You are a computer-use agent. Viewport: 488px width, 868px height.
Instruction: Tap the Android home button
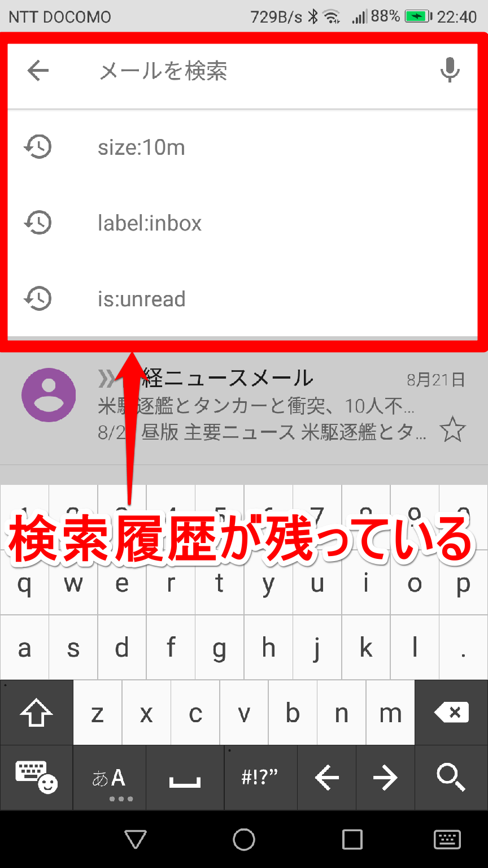244,840
